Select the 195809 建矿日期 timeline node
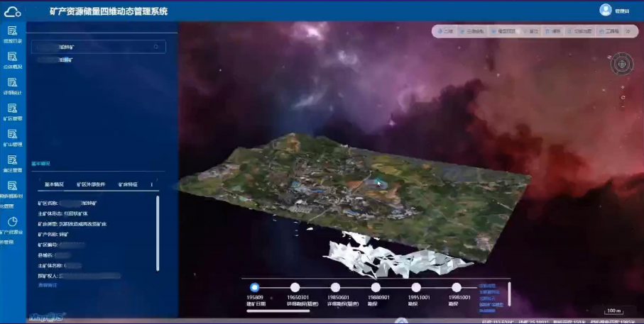 pyautogui.click(x=255, y=288)
